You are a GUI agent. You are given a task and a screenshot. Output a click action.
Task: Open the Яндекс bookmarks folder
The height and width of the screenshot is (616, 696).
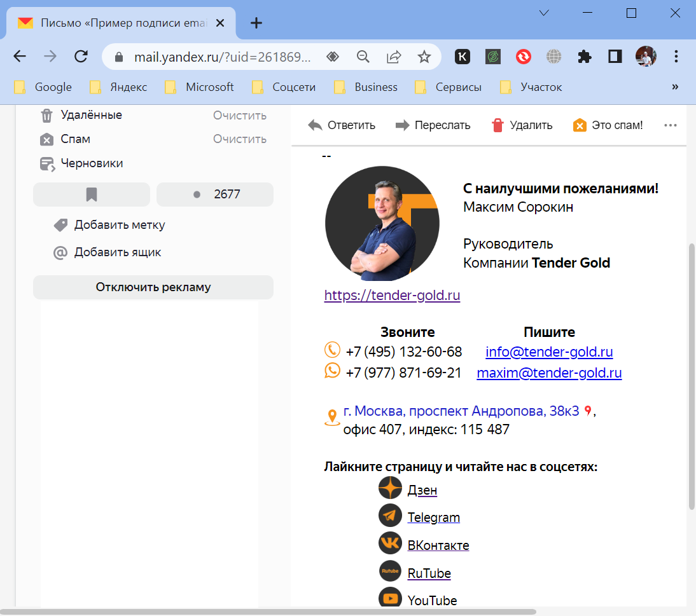118,87
